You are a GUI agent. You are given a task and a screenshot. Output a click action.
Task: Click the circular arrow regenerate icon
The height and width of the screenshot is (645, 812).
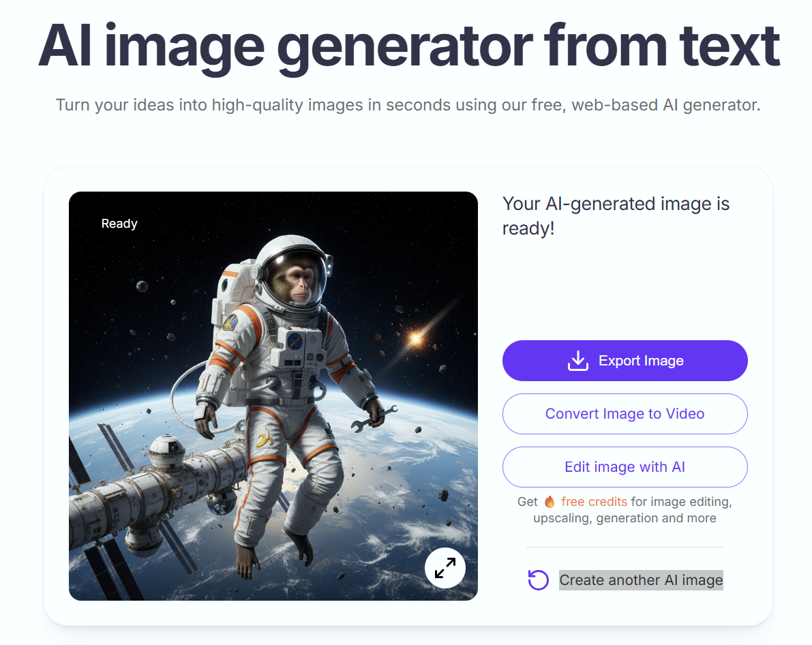click(538, 580)
